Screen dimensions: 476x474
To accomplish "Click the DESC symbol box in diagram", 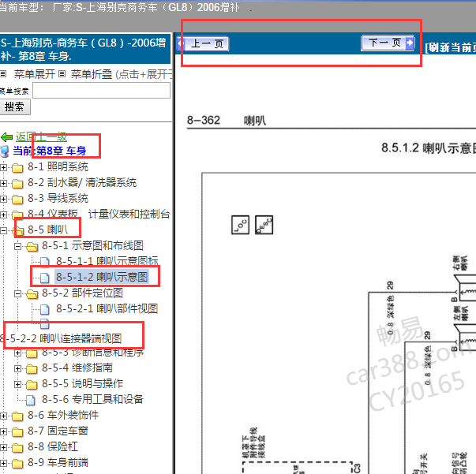I will pos(264,225).
